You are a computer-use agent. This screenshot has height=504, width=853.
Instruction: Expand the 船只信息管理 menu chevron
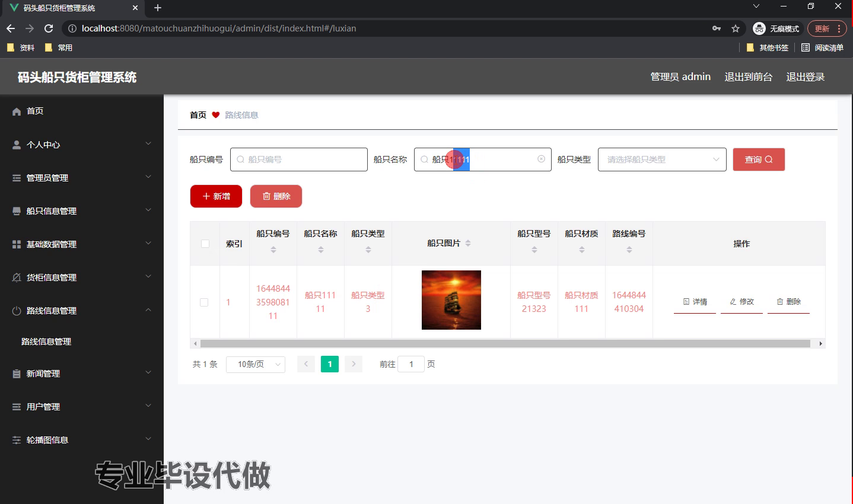click(148, 210)
